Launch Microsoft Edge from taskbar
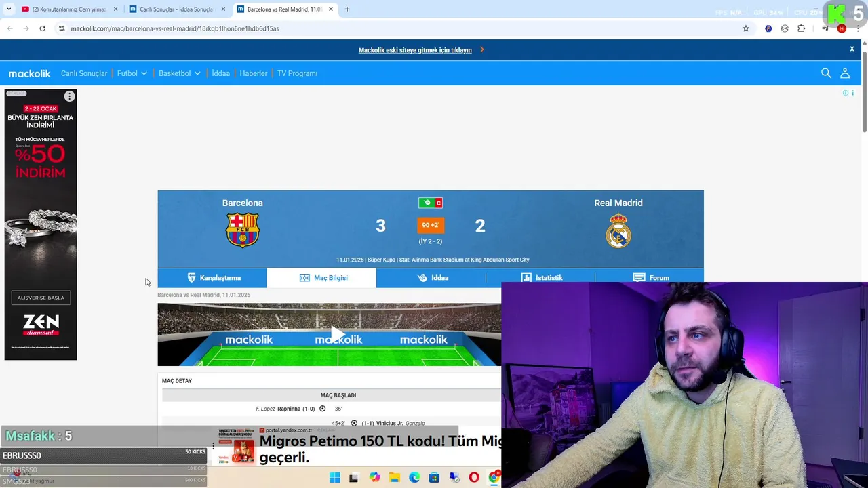 (x=414, y=478)
